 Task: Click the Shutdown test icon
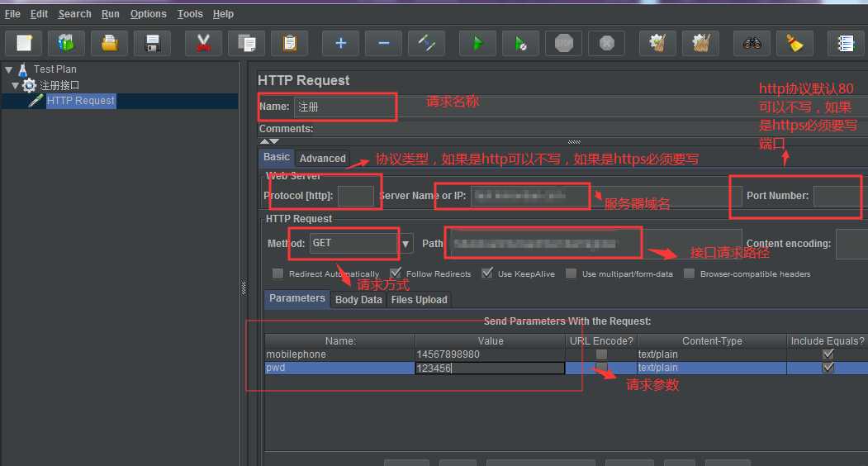[x=607, y=43]
